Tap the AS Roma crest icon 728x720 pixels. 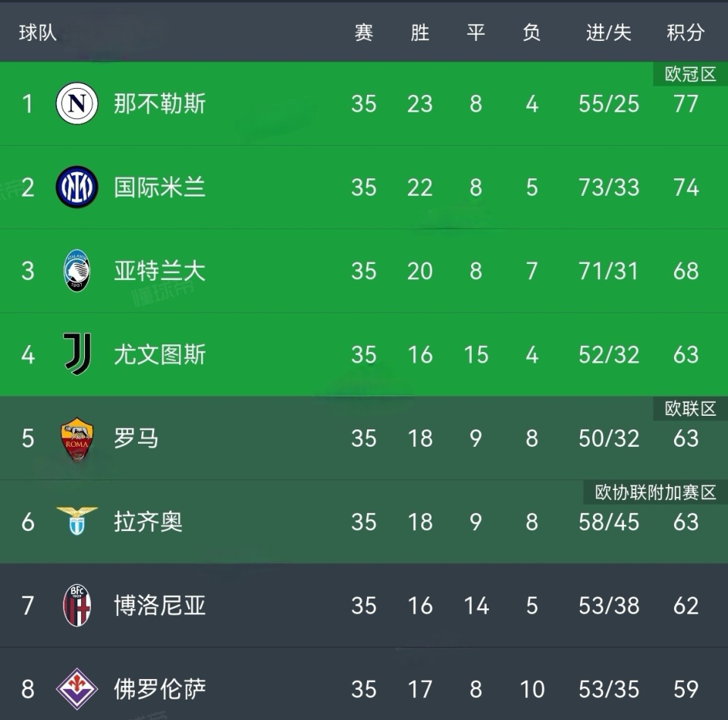(77, 438)
